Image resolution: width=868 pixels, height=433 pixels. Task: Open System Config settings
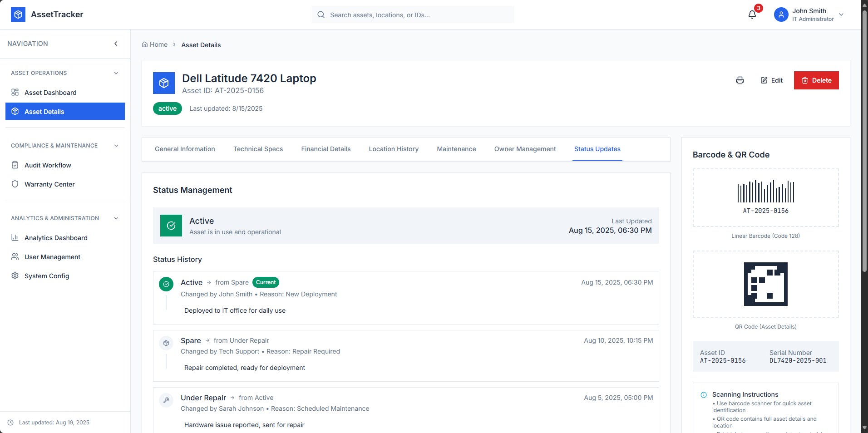[x=65, y=276]
